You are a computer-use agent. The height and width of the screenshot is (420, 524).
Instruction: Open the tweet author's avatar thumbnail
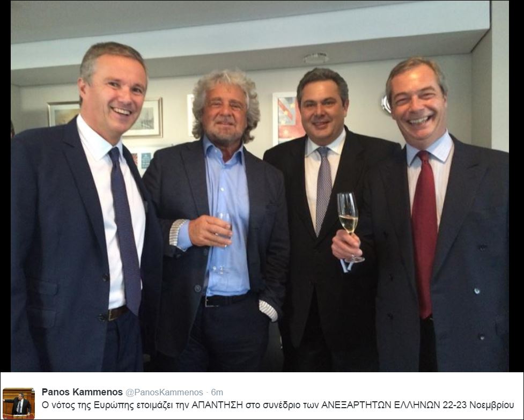19,403
